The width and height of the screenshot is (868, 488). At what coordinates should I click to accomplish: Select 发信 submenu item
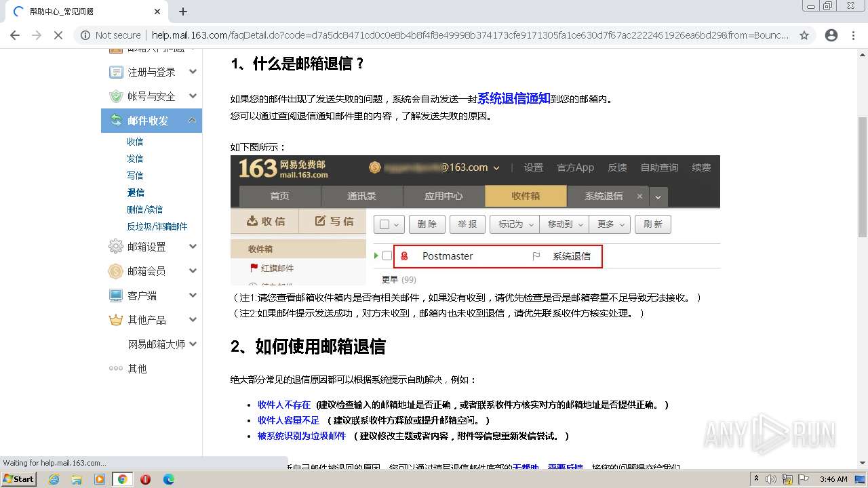pos(135,159)
